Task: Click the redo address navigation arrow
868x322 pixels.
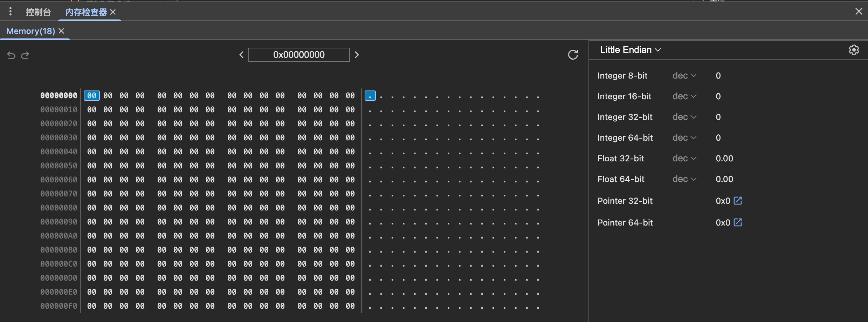Action: coord(25,55)
